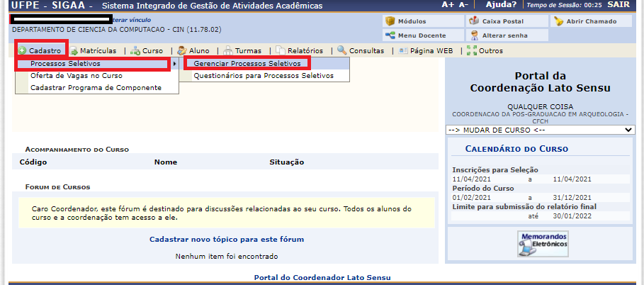Expand the MUDAR DE CURSO dropdown
The height and width of the screenshot is (285, 644).
(x=541, y=130)
